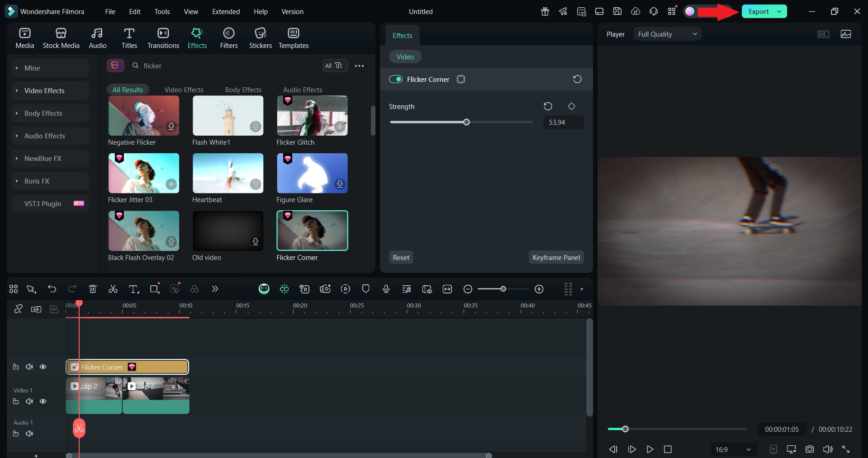This screenshot has width=868, height=458.
Task: Take a snapshot of the player preview
Action: coord(809,449)
